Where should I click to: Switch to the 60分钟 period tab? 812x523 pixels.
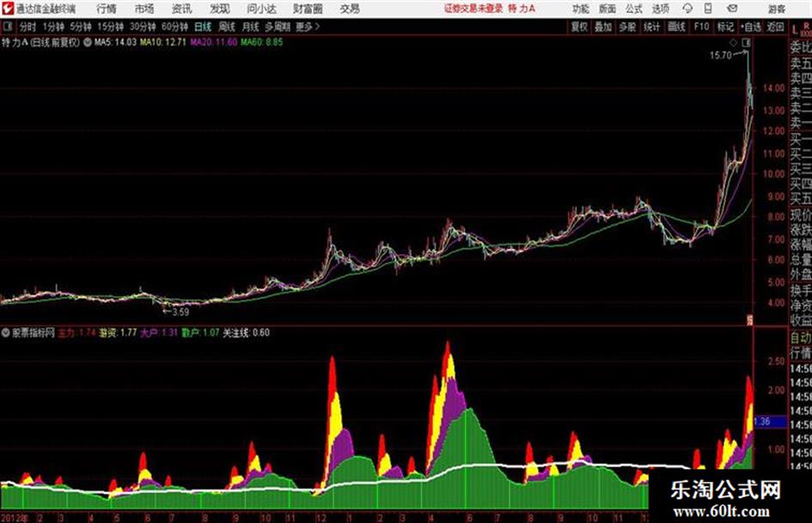[174, 27]
